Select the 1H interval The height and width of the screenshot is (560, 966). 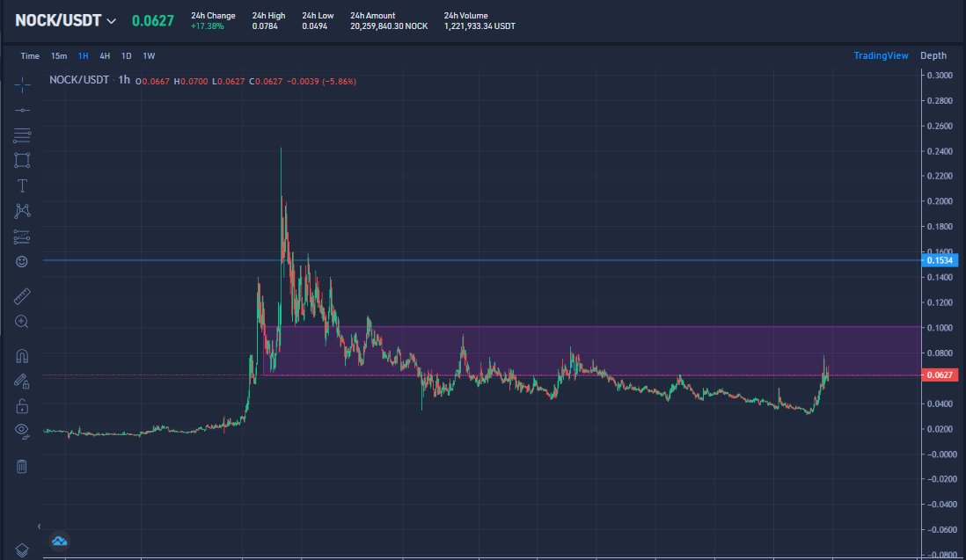pos(84,56)
